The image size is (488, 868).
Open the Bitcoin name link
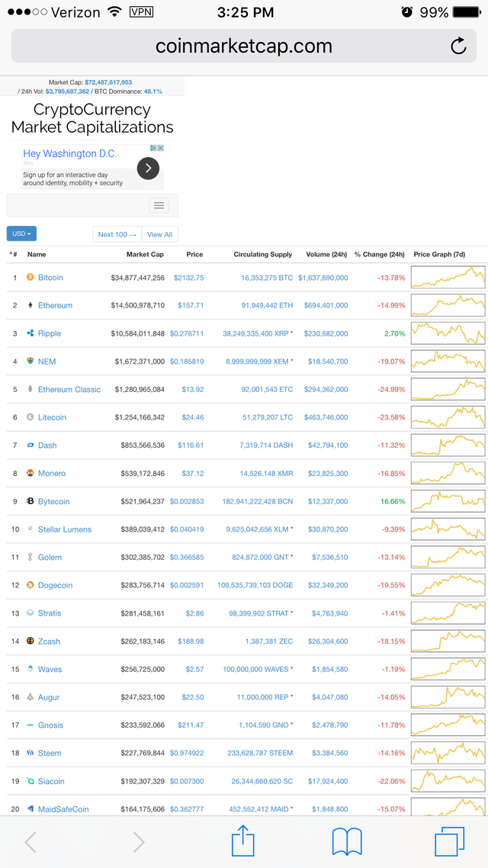(50, 278)
